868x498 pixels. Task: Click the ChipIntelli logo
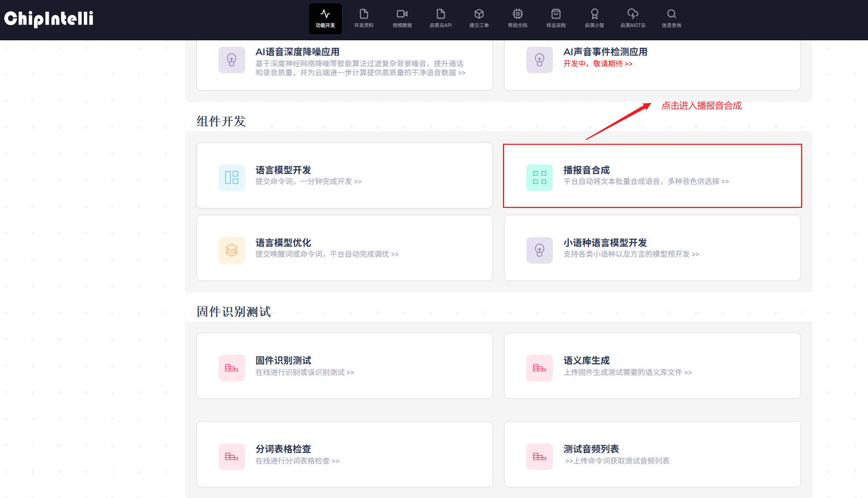[49, 19]
